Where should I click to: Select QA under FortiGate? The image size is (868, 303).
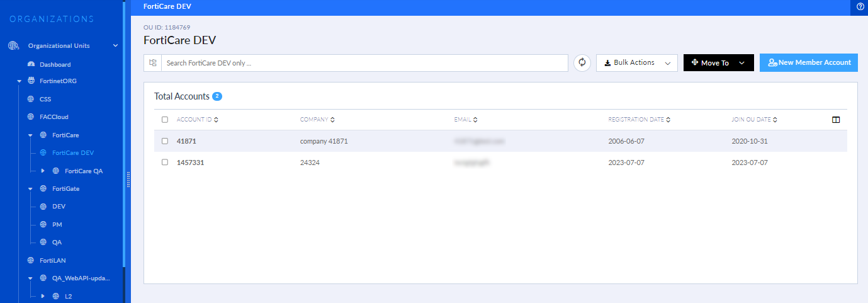[57, 242]
